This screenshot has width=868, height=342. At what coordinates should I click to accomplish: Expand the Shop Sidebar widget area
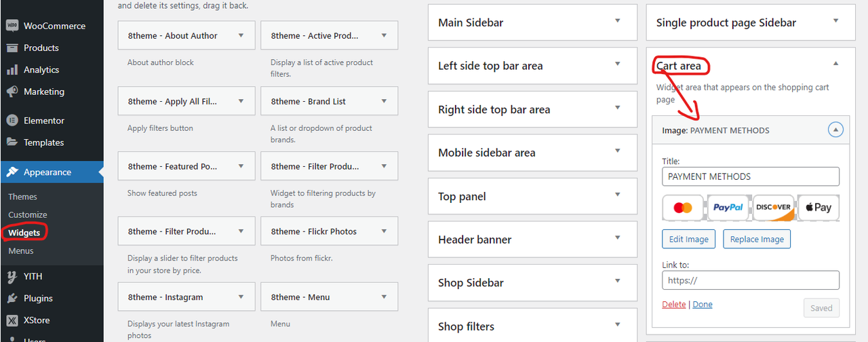pyautogui.click(x=533, y=283)
